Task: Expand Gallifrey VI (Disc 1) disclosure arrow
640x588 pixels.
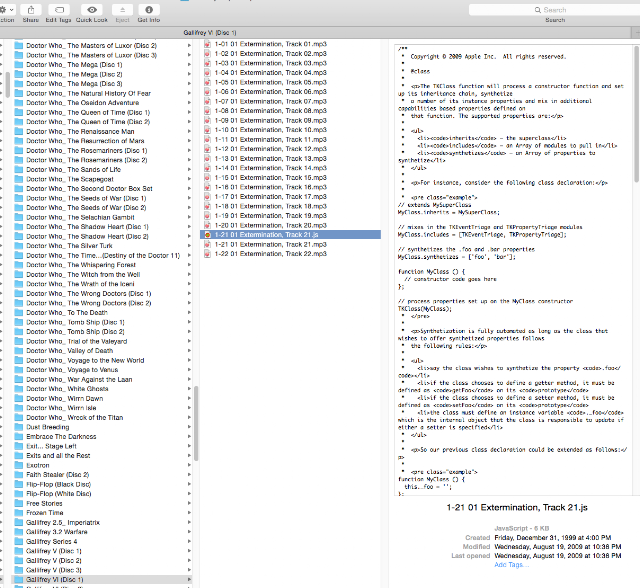Action: 189,579
